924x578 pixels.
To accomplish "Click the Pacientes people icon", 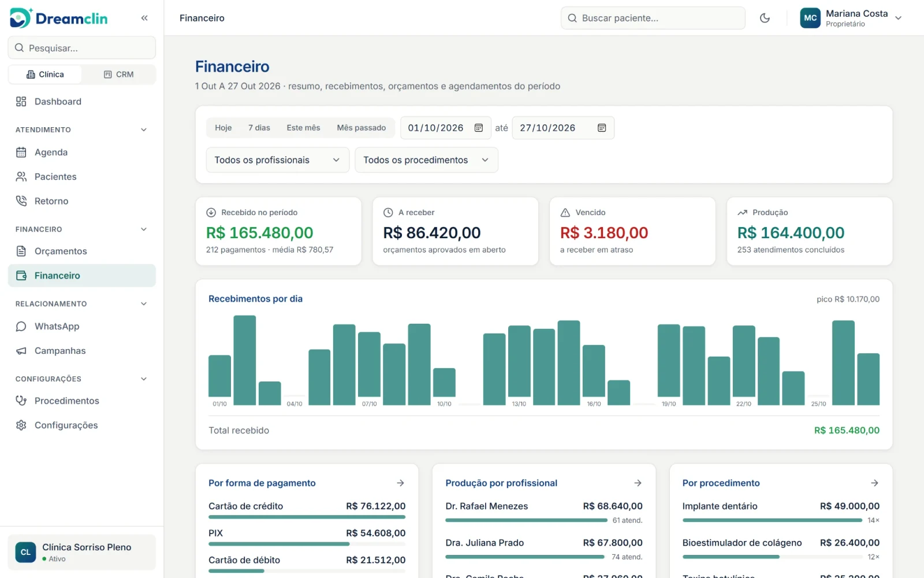I will tap(21, 176).
